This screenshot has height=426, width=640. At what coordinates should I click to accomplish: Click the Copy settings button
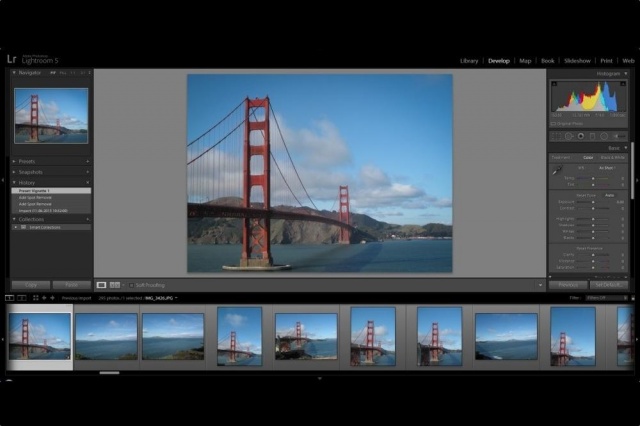pyautogui.click(x=31, y=285)
